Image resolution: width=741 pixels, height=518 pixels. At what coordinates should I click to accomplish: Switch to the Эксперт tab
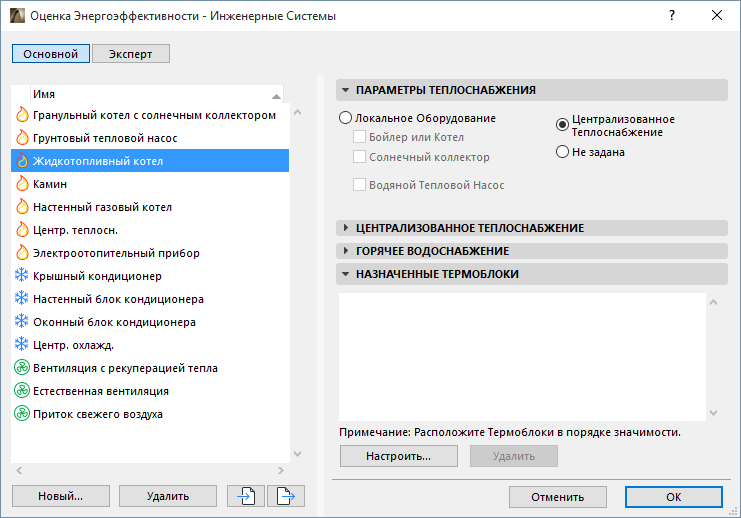pos(130,54)
